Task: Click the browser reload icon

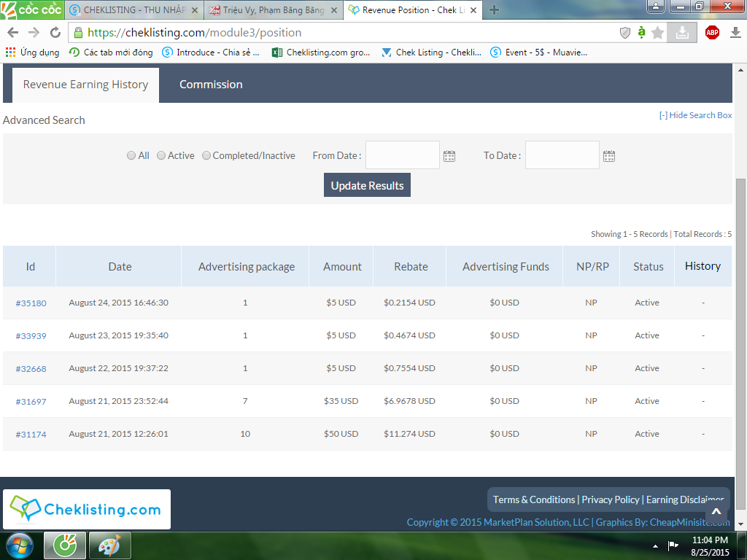Action: (55, 33)
